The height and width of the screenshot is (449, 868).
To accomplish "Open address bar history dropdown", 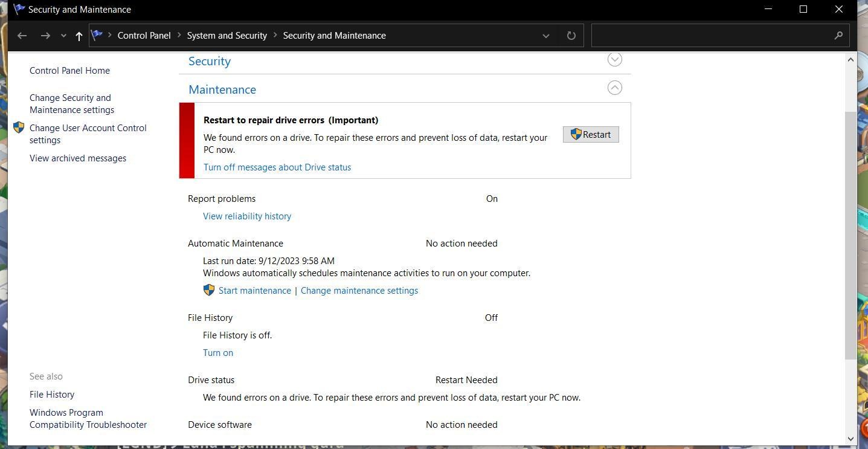I will pos(546,36).
